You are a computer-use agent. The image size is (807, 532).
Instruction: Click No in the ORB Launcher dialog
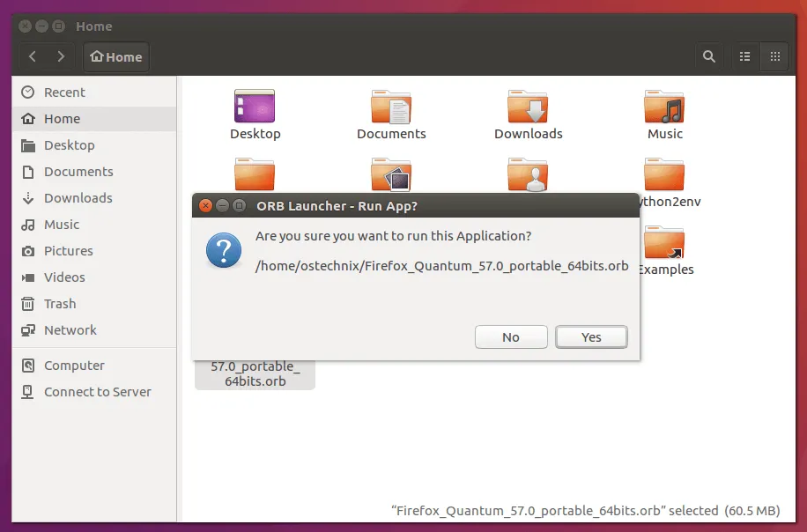point(511,337)
